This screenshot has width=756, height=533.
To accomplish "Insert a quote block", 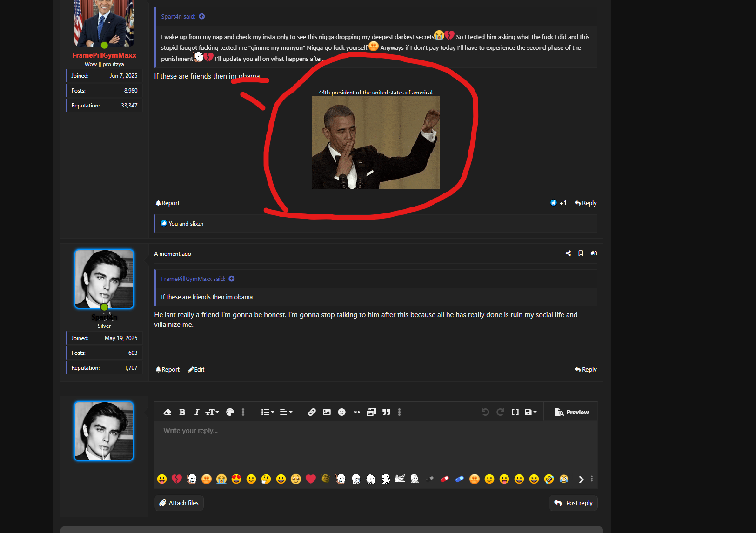I will pyautogui.click(x=386, y=412).
